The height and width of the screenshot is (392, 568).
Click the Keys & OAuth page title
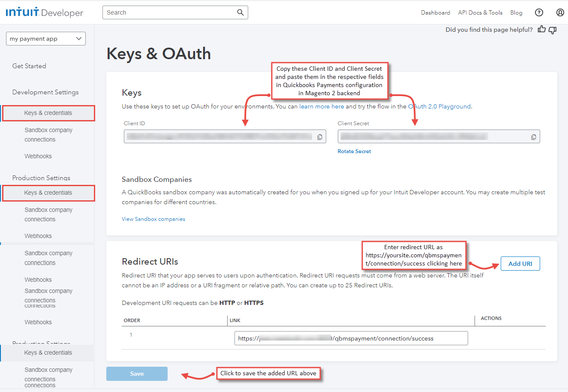(x=159, y=54)
